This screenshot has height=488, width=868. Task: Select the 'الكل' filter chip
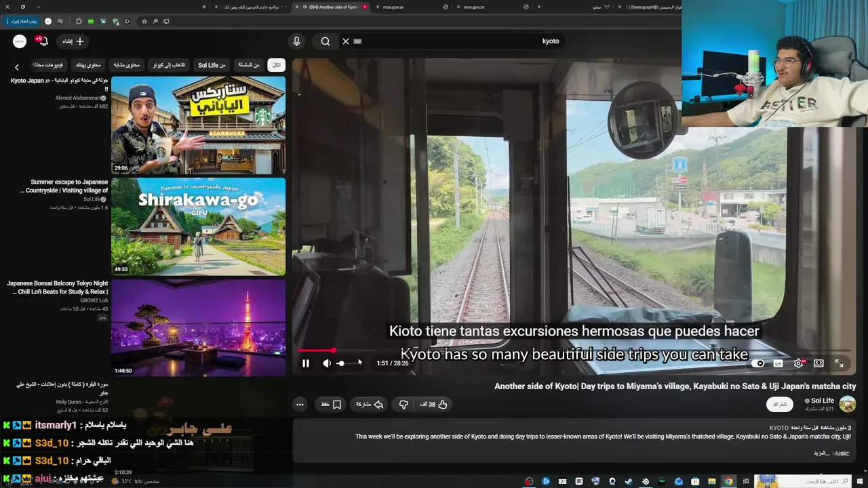(x=276, y=65)
